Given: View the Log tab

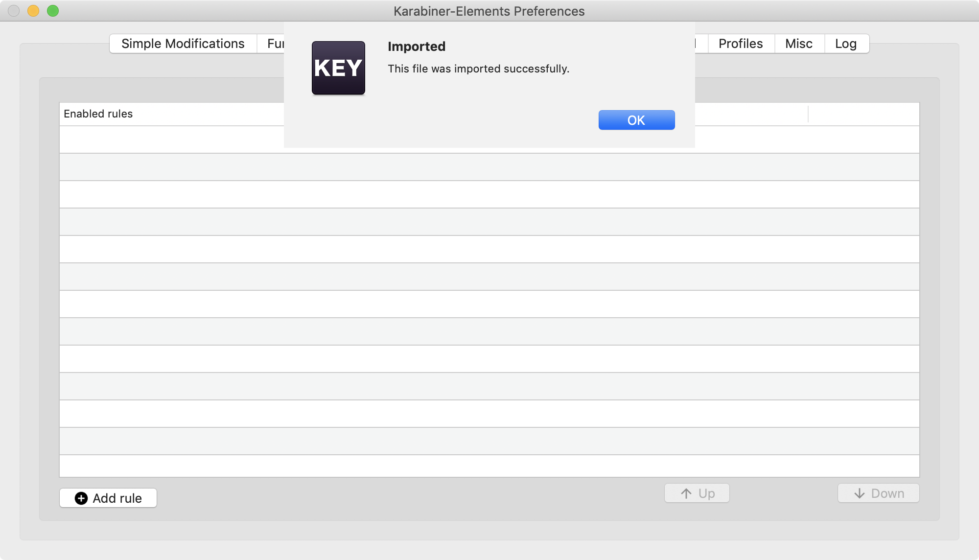Looking at the screenshot, I should 846,44.
